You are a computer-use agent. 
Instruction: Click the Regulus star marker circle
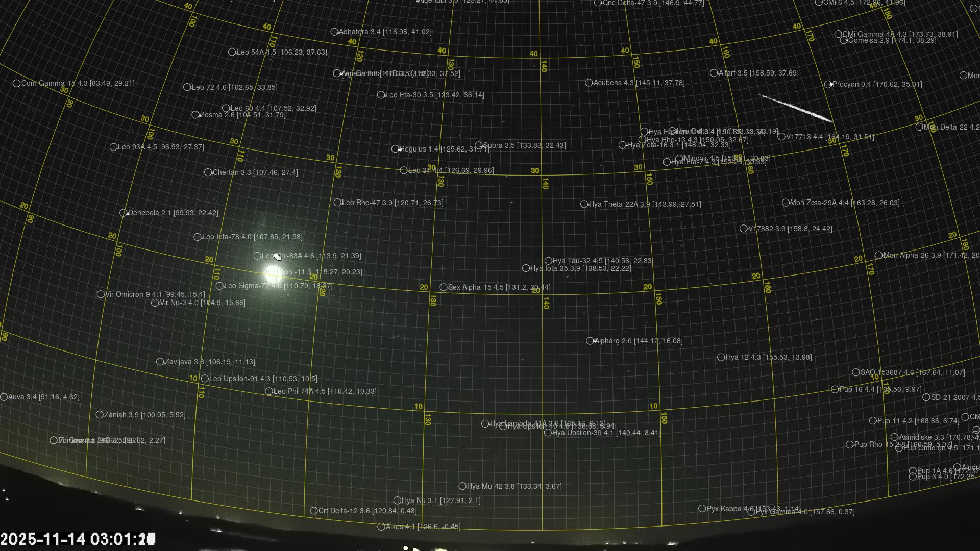pyautogui.click(x=395, y=149)
